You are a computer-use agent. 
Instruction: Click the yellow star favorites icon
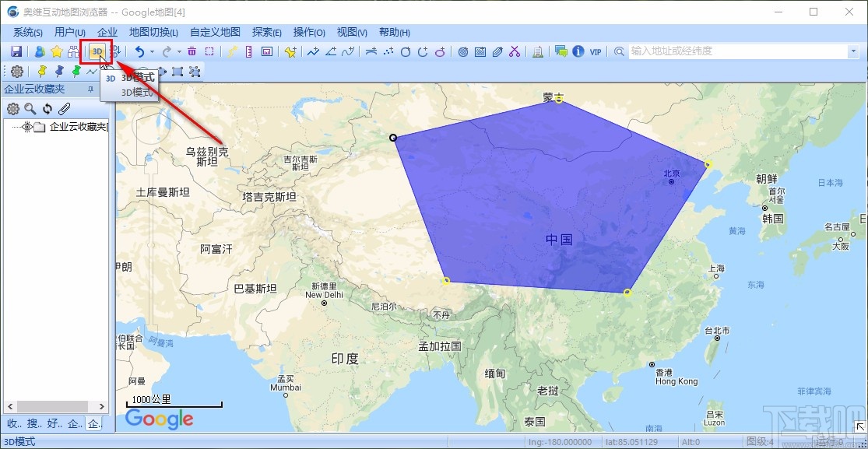pyautogui.click(x=57, y=51)
